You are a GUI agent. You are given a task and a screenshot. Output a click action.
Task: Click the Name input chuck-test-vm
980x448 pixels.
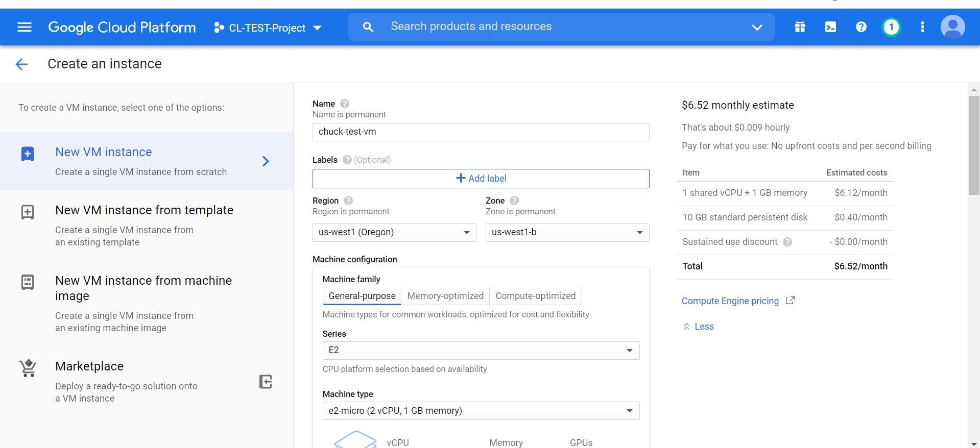tap(481, 132)
